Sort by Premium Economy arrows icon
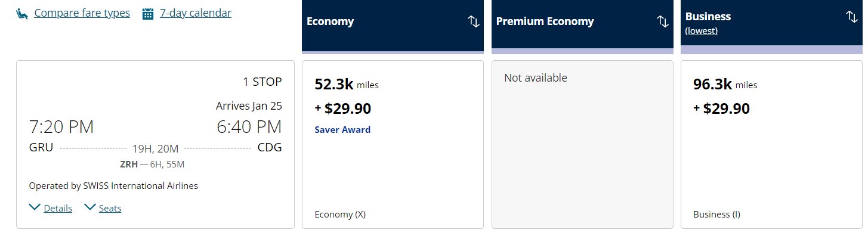 pyautogui.click(x=662, y=21)
